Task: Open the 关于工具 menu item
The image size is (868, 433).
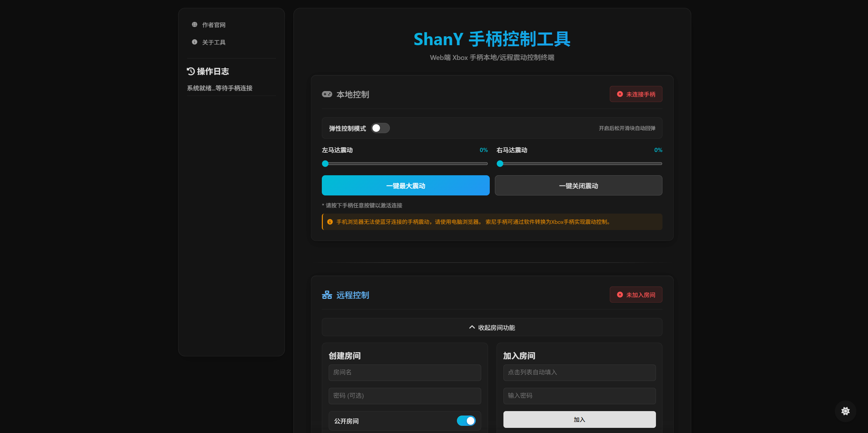Action: click(x=214, y=42)
